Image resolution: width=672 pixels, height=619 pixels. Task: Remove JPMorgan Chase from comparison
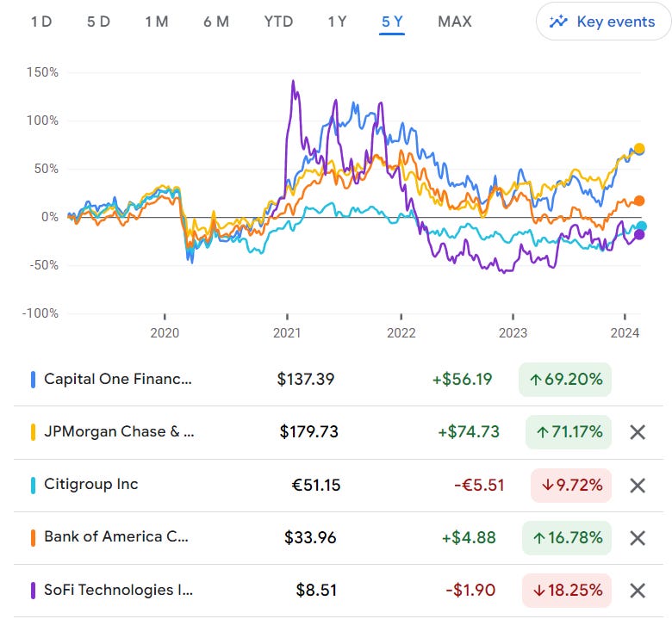(638, 432)
